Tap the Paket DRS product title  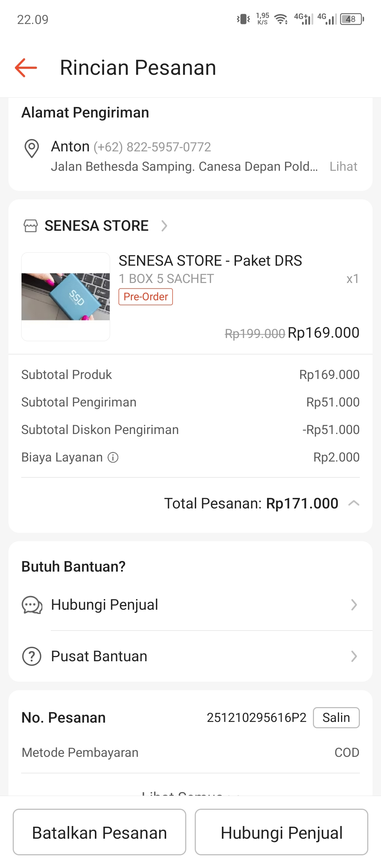pyautogui.click(x=210, y=261)
